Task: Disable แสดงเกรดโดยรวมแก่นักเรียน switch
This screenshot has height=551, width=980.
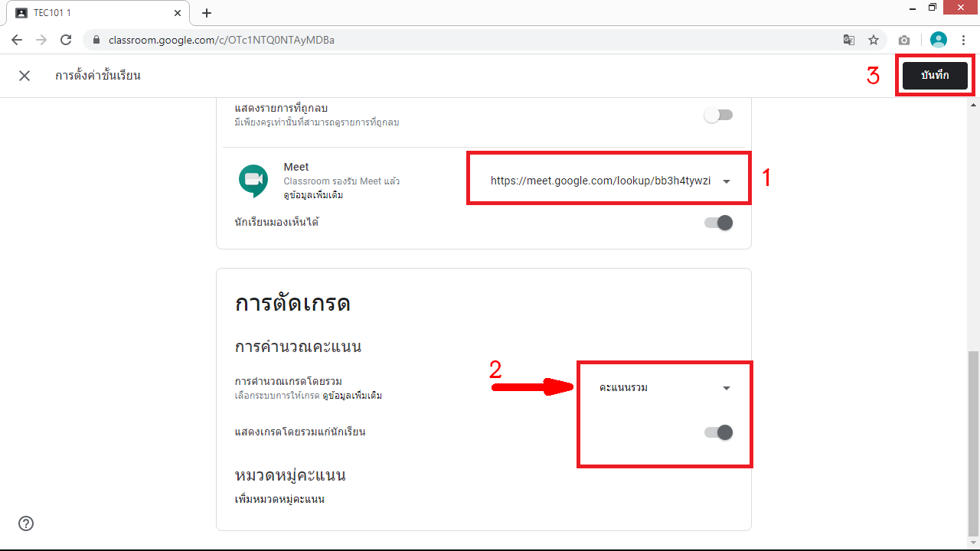Action: (x=718, y=432)
